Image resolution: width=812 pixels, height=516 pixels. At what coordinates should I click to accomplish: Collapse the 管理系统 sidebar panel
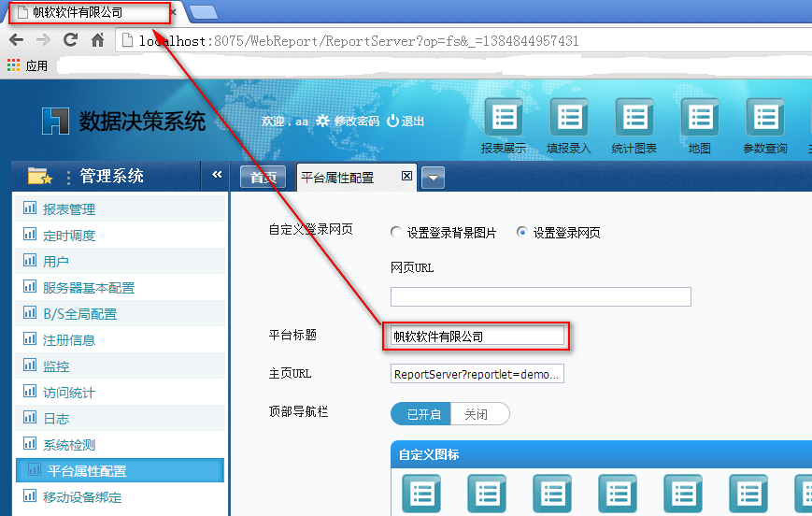(x=217, y=175)
